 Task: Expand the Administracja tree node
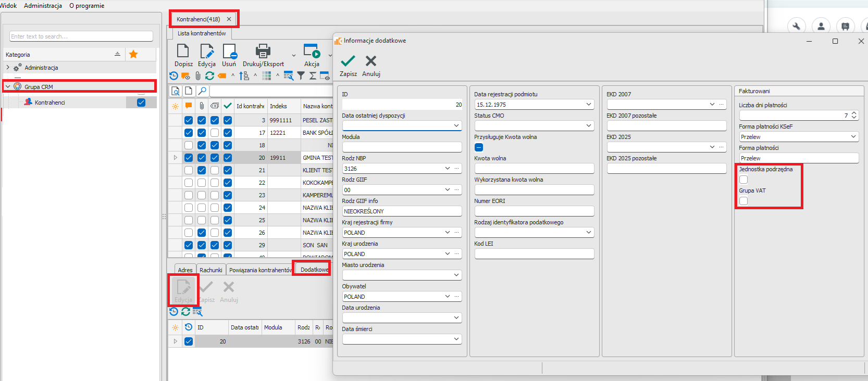pos(8,68)
